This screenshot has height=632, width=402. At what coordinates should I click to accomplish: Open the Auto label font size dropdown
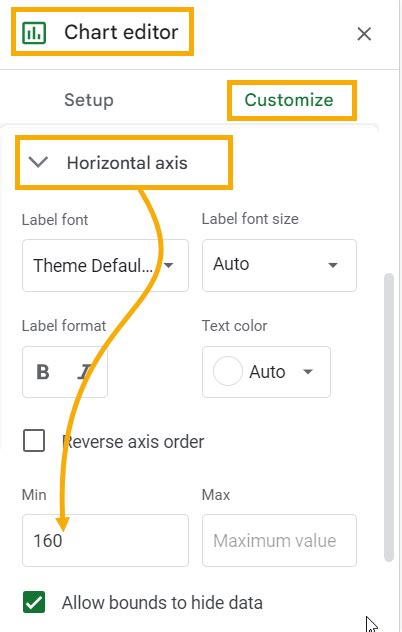pyautogui.click(x=279, y=265)
